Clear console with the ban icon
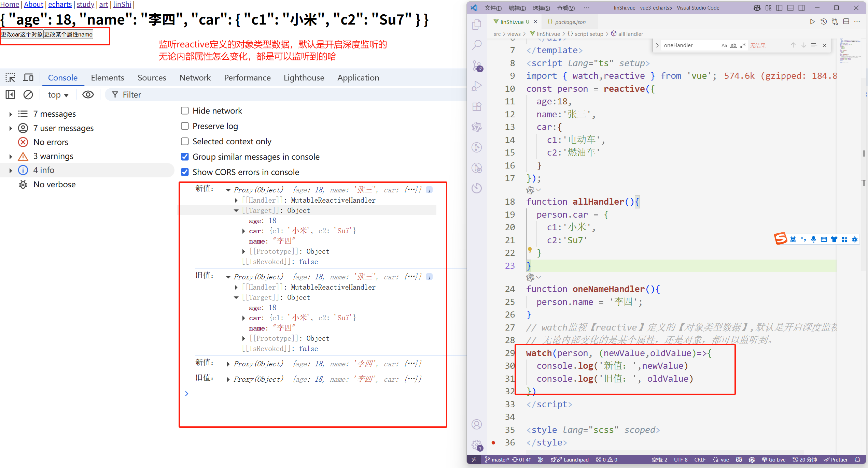 pos(28,95)
